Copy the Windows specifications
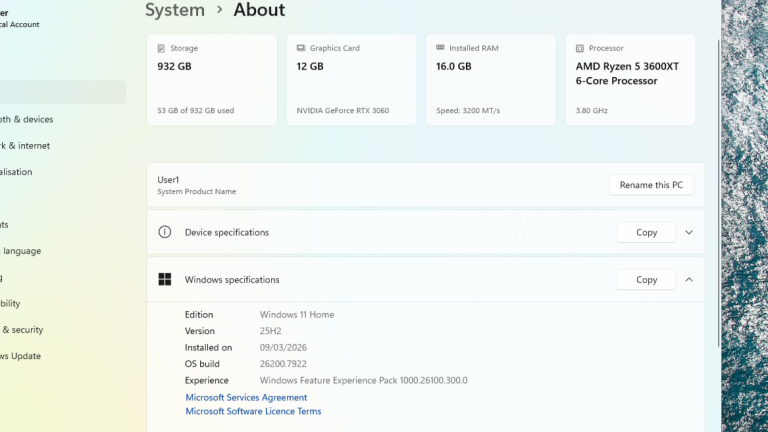 tap(646, 280)
